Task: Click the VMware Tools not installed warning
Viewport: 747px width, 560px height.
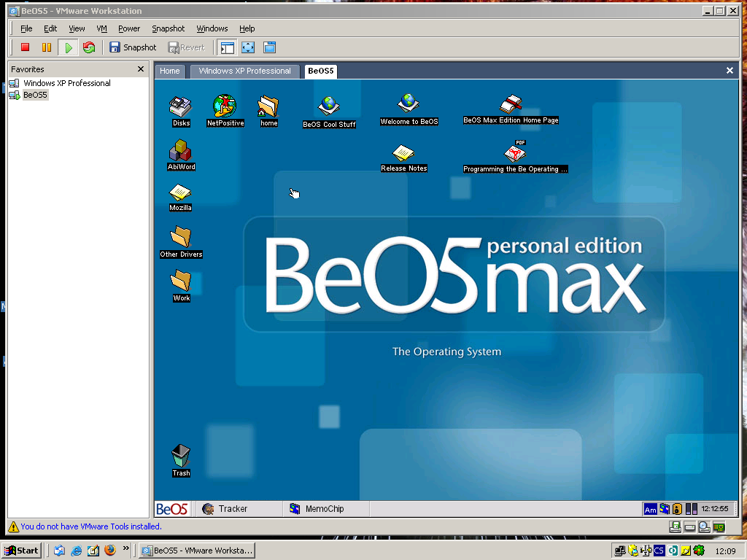Action: (85, 526)
